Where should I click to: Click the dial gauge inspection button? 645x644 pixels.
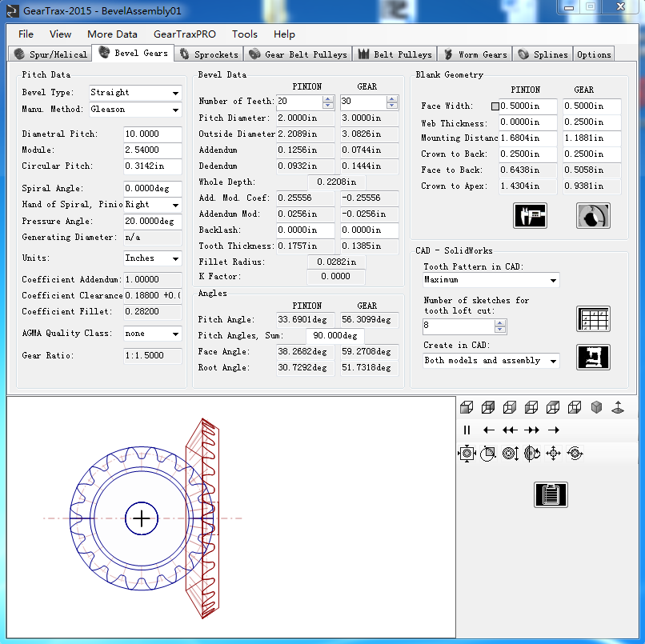tap(593, 215)
